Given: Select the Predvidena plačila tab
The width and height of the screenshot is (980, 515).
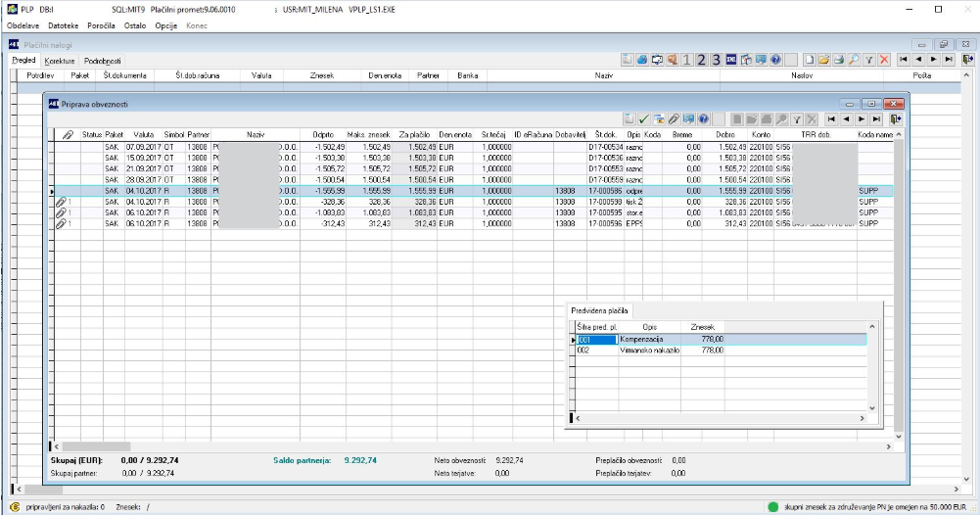Looking at the screenshot, I should (x=600, y=310).
